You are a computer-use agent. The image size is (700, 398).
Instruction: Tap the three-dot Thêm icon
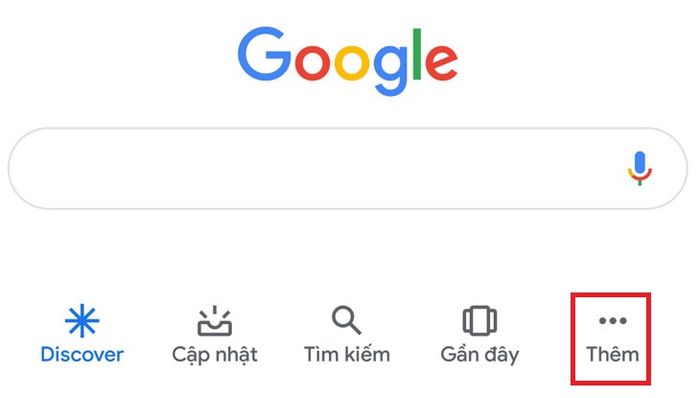tap(612, 320)
